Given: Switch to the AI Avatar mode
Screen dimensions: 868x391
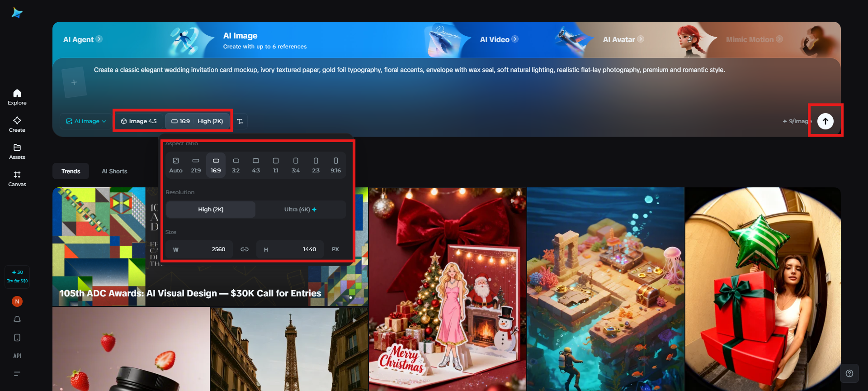Looking at the screenshot, I should pos(619,39).
